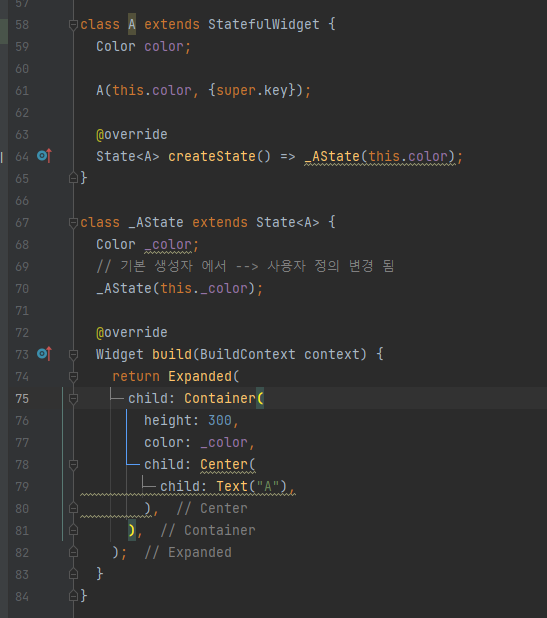Collapse build method fold on line 73
The width and height of the screenshot is (547, 618).
click(73, 355)
